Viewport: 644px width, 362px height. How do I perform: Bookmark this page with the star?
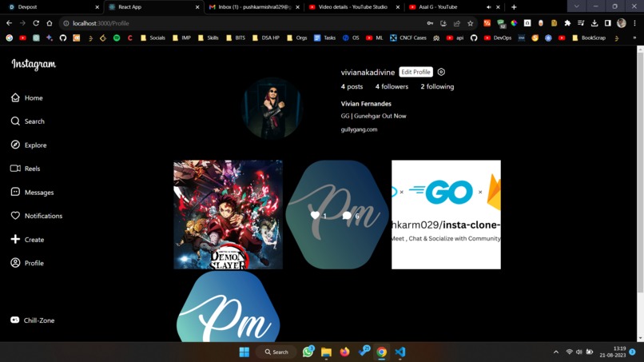click(471, 23)
